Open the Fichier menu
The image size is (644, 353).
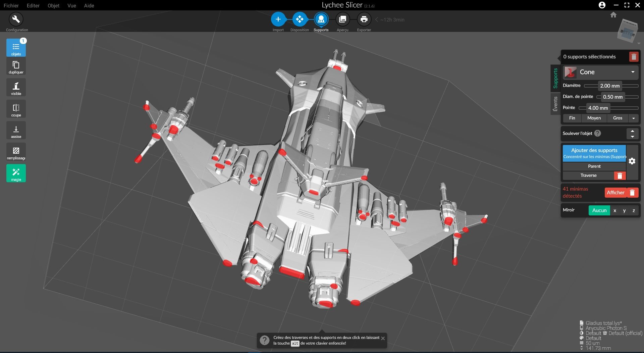click(11, 6)
